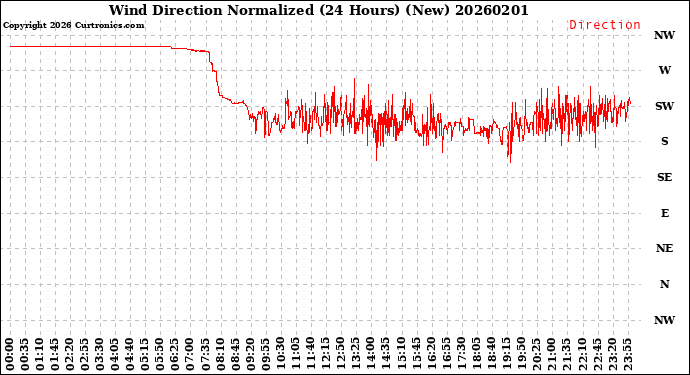Click the 'SE' direction axis label
Screen dimensions: 690x375
pyautogui.click(x=664, y=177)
